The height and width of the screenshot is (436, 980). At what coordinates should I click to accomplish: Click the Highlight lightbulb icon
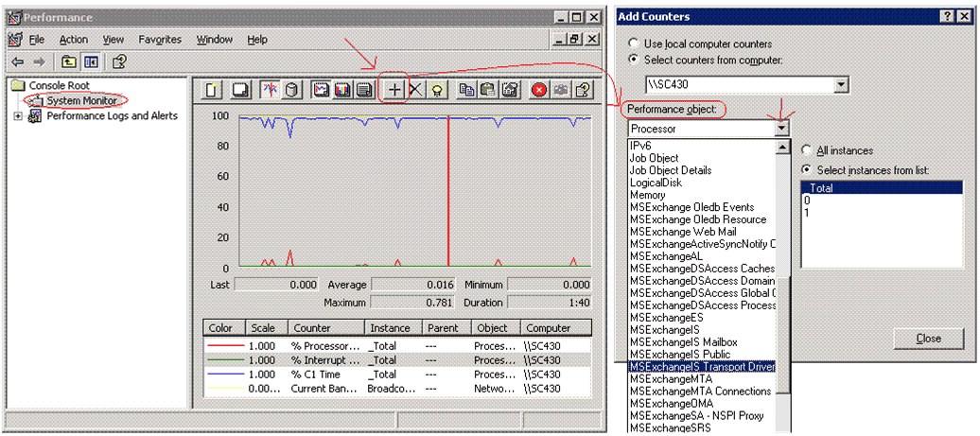(x=437, y=90)
